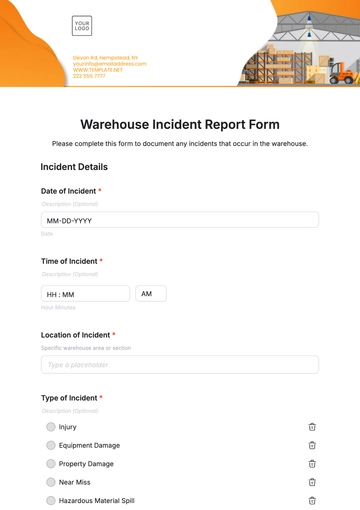Click the Incident Details section heading
This screenshot has width=360, height=510.
pos(74,167)
